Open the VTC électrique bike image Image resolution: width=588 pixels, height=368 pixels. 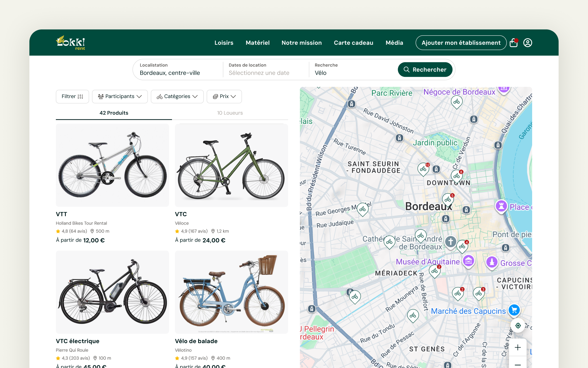click(x=112, y=292)
